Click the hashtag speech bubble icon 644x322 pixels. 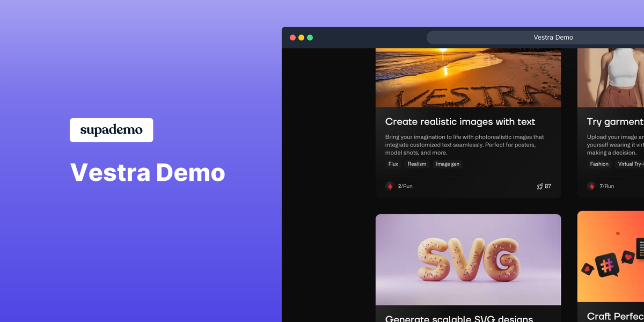click(x=607, y=266)
